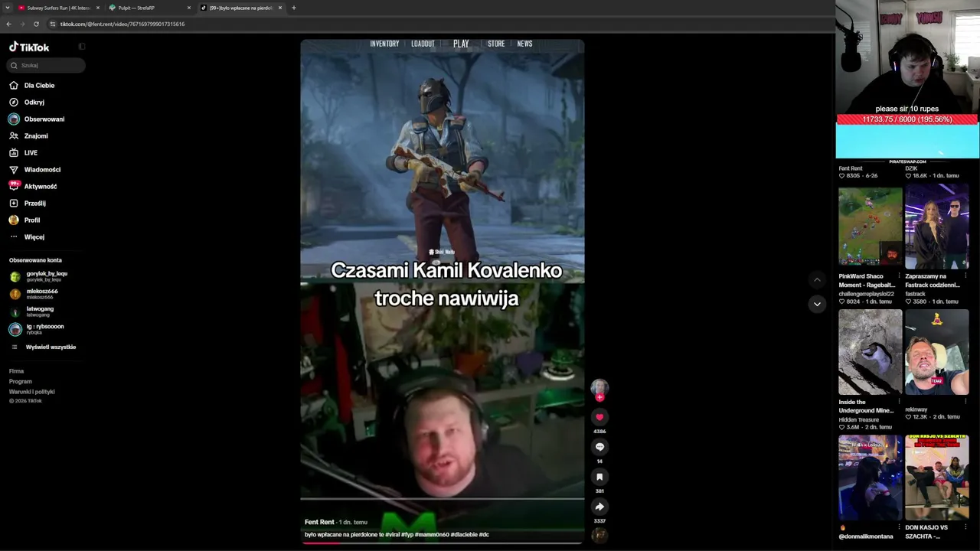Screen dimensions: 980x551
Task: Open gorylek_by_lequ followed account
Action: (x=40, y=275)
